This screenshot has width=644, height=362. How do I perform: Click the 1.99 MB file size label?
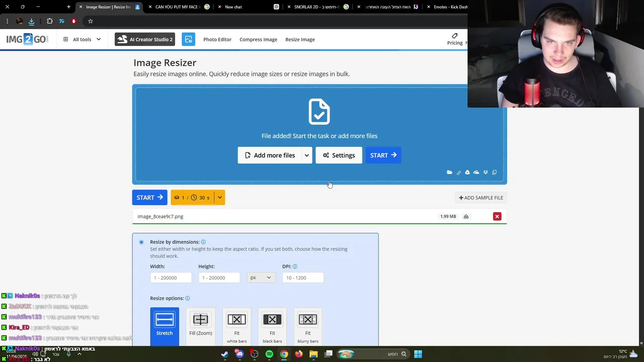click(x=448, y=216)
